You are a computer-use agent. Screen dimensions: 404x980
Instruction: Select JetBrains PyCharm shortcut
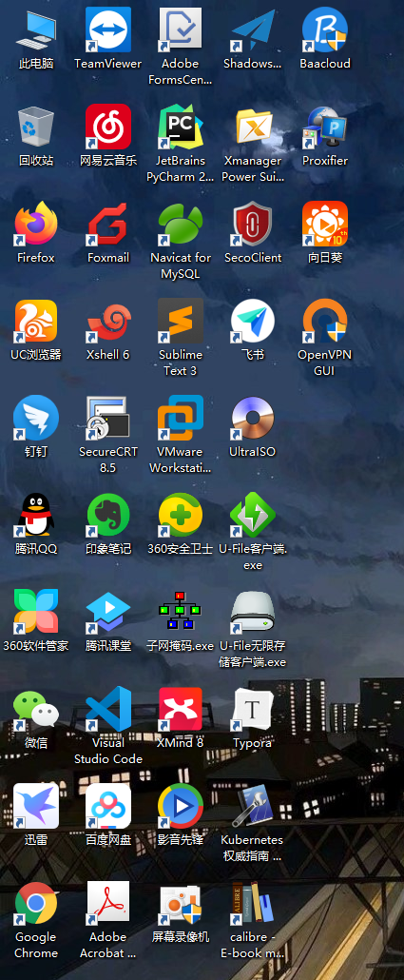(181, 127)
